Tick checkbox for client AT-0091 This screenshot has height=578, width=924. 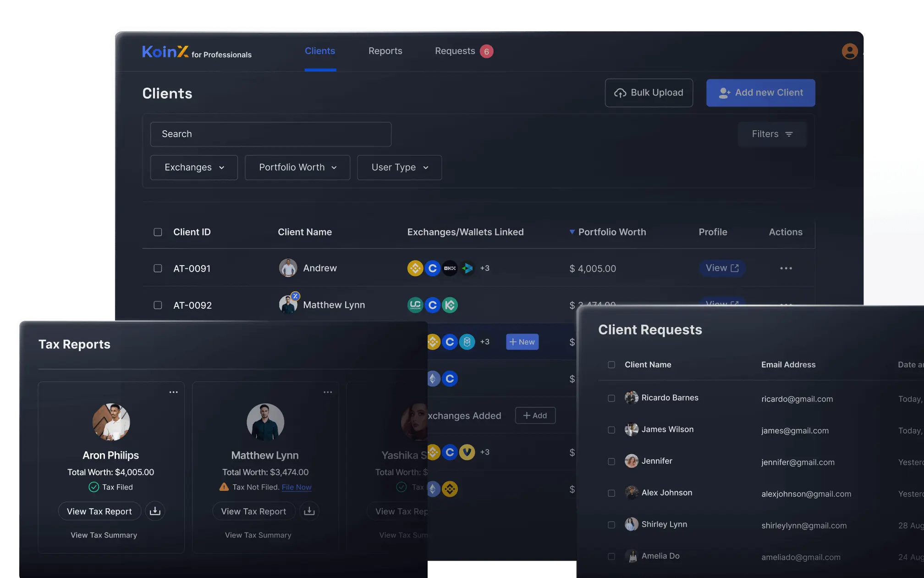coord(158,268)
